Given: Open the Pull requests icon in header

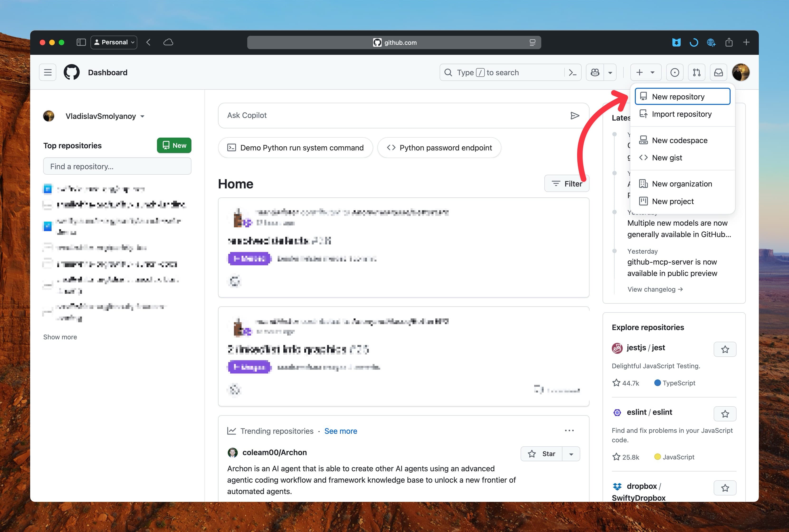Looking at the screenshot, I should 697,72.
